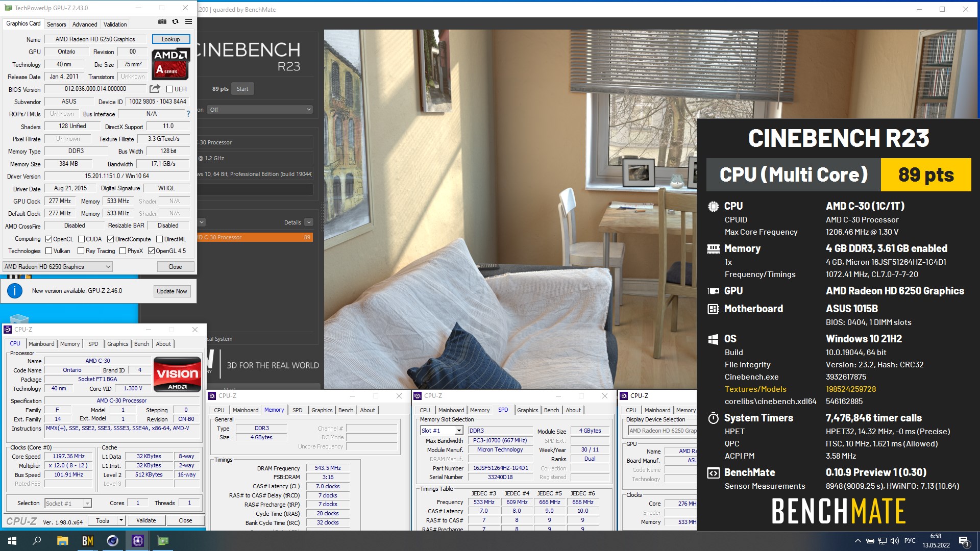Open CPU-Z taskbar icon
Viewport: 980px width, 551px height.
138,541
